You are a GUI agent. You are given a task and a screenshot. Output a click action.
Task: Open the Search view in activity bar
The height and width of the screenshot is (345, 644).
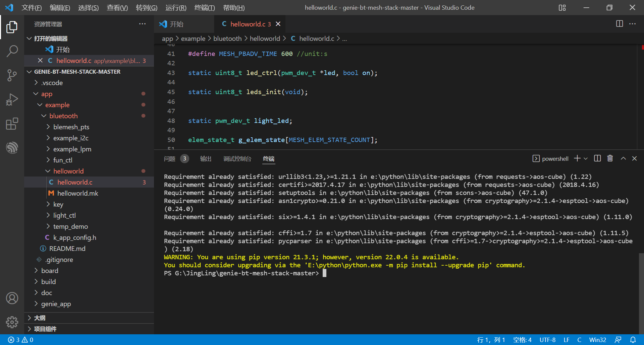click(12, 51)
